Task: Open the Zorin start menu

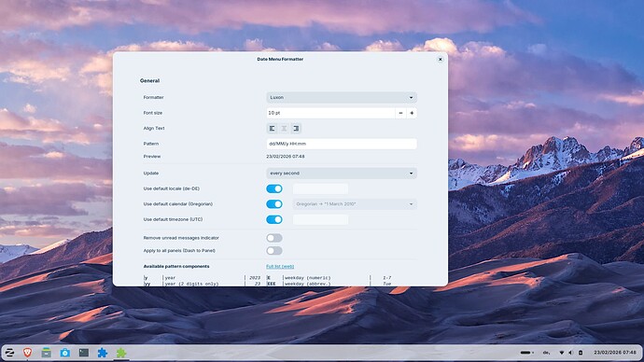Action: click(x=9, y=353)
